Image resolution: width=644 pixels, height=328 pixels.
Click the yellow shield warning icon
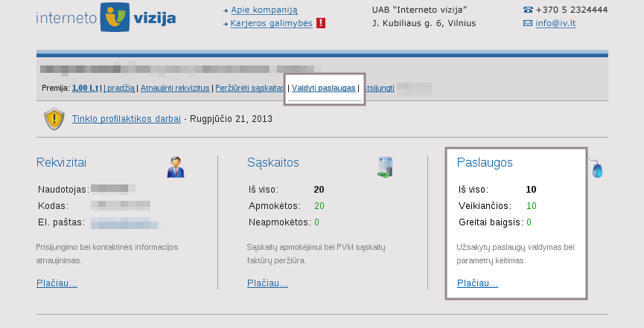click(54, 119)
